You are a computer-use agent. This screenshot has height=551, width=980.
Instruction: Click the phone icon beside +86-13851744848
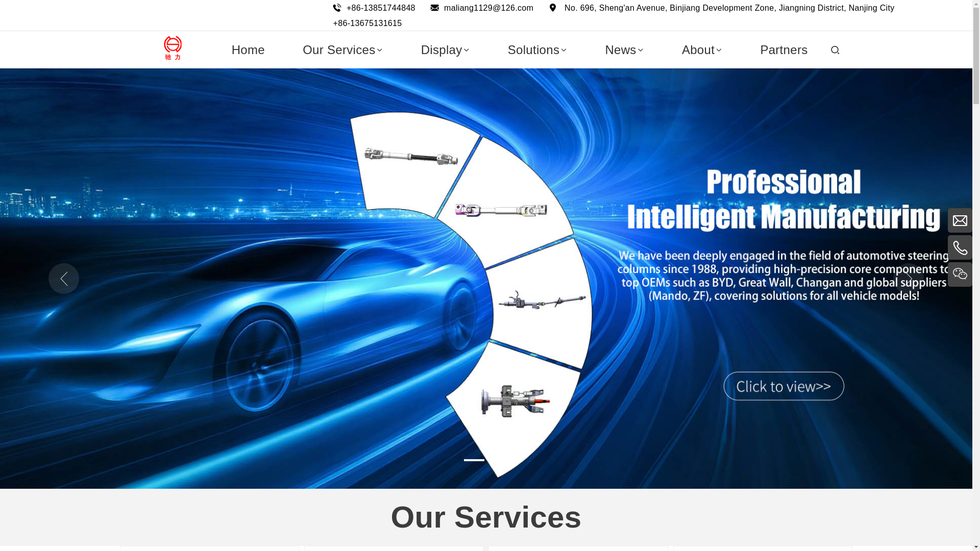[x=337, y=8]
